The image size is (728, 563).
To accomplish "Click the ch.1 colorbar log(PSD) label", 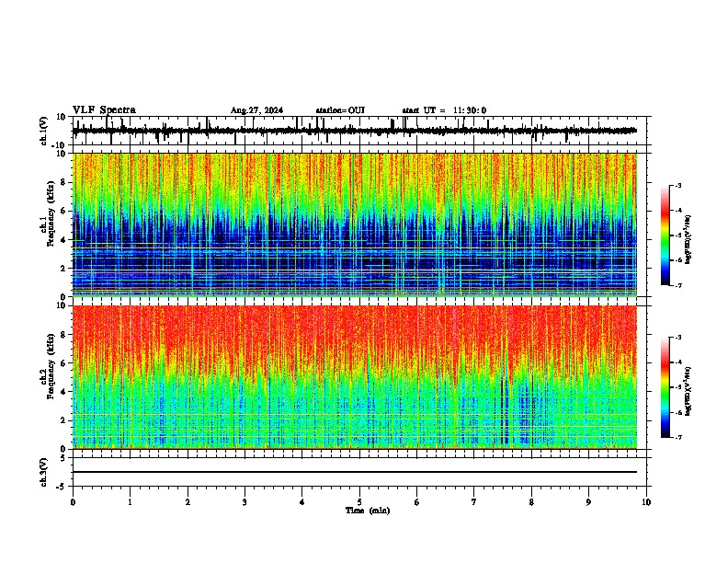I will click(688, 239).
